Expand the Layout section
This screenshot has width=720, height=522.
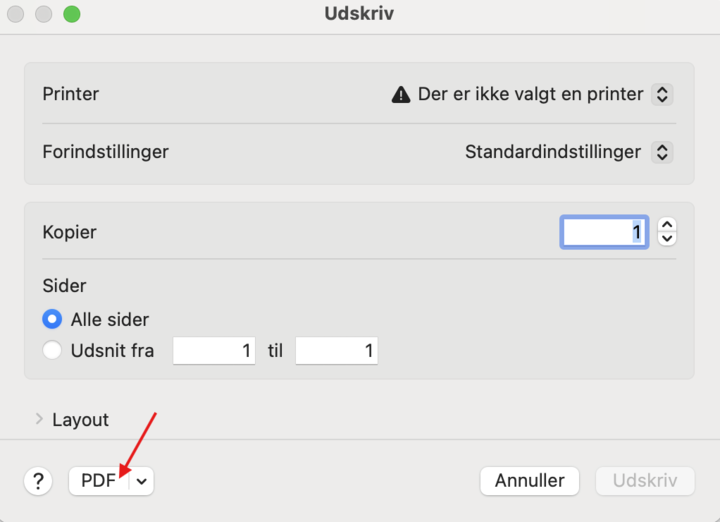80,420
